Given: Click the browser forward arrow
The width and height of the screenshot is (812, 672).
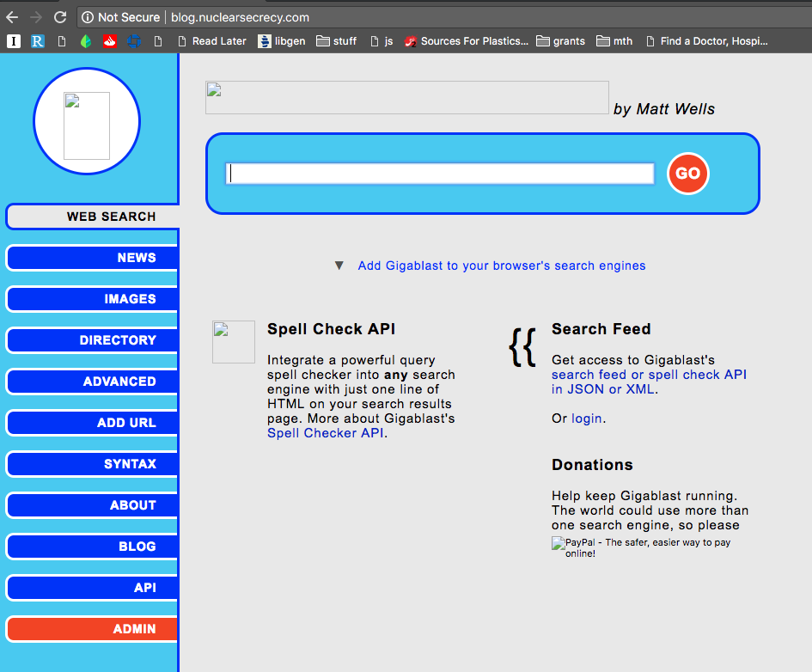Looking at the screenshot, I should (x=36, y=17).
